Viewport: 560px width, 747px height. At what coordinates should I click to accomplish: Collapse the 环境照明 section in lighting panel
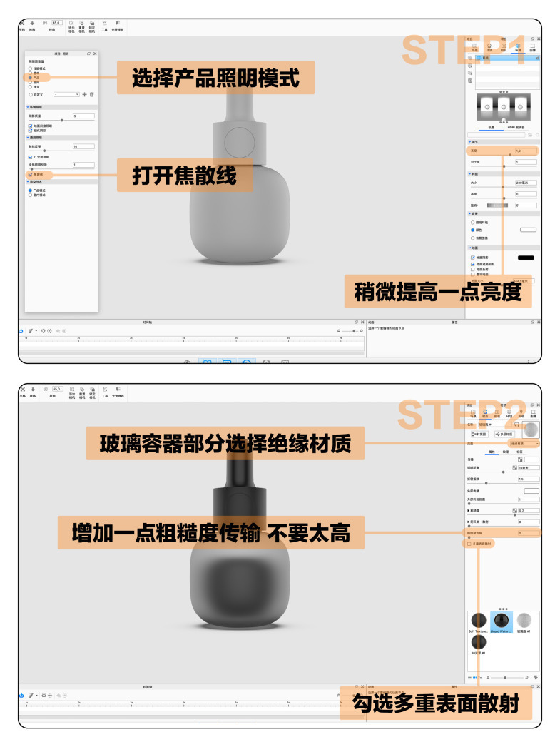point(28,107)
